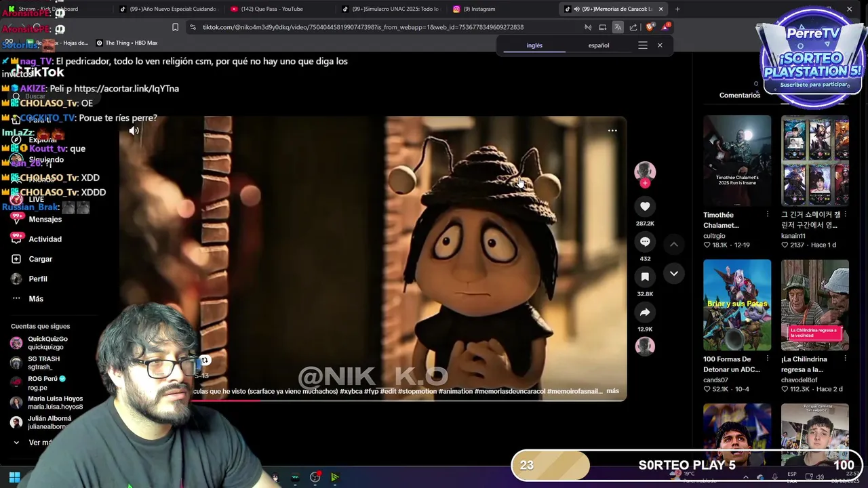868x488 pixels.
Task: Switch to Que Pasa YouTube tab
Action: [278, 9]
